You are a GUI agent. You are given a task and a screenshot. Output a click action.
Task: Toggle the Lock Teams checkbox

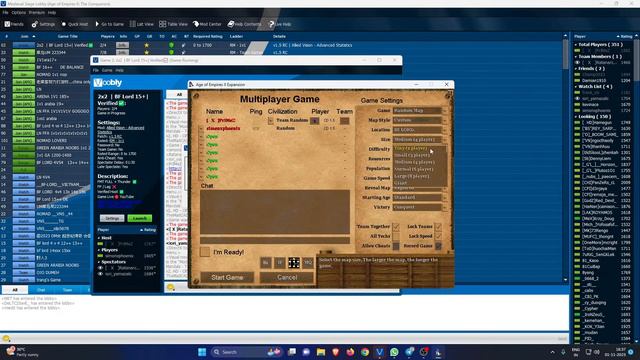tap(438, 227)
